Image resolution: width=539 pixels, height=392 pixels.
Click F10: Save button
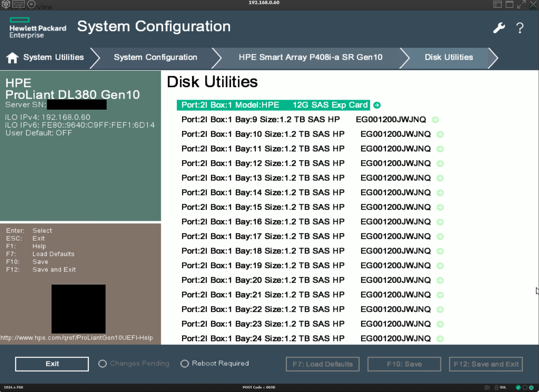[x=404, y=364]
